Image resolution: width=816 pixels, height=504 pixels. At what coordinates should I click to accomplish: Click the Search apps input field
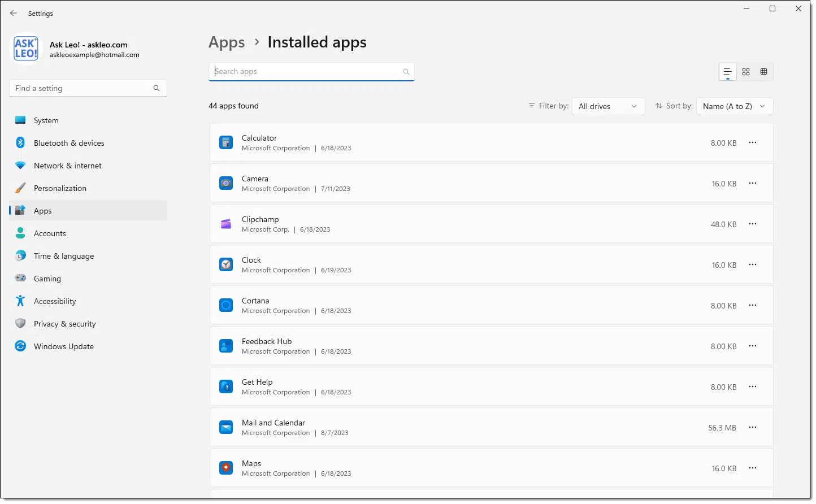pyautogui.click(x=311, y=72)
